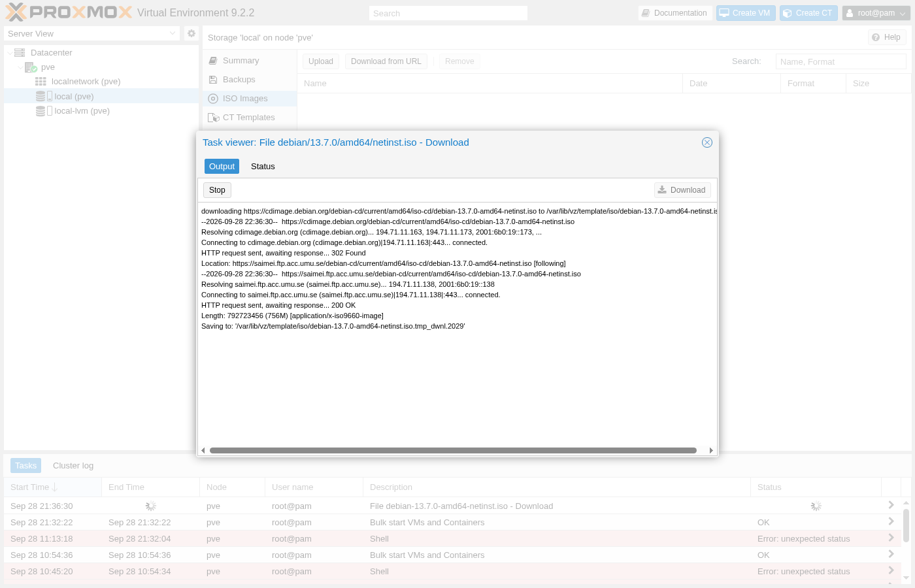Sort tasks by Description column
Screen dimensions: 915x588
tap(557, 487)
